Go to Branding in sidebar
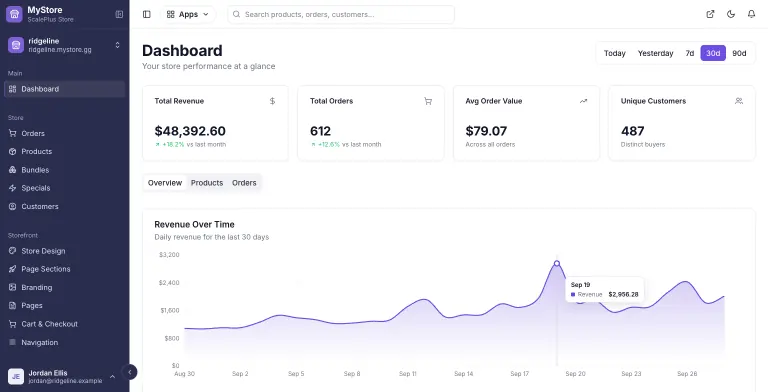768x392 pixels. (x=65, y=288)
